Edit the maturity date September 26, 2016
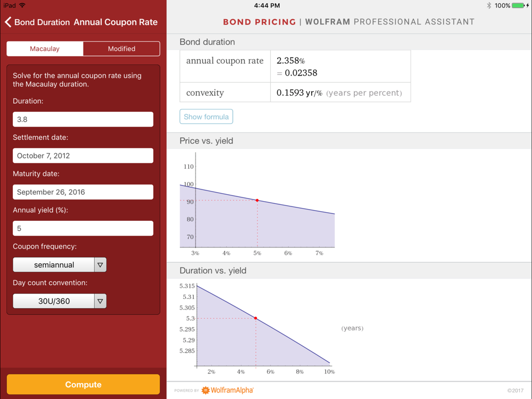Screen dimensions: 532x399 [83, 192]
